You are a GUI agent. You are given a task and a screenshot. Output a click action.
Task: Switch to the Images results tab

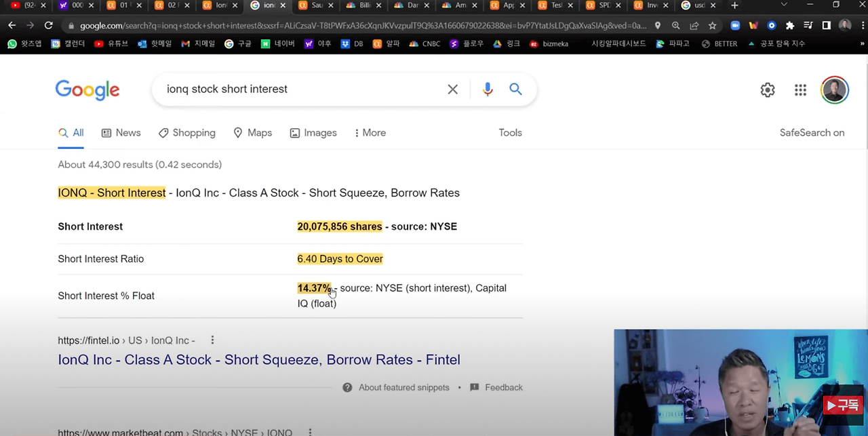313,133
